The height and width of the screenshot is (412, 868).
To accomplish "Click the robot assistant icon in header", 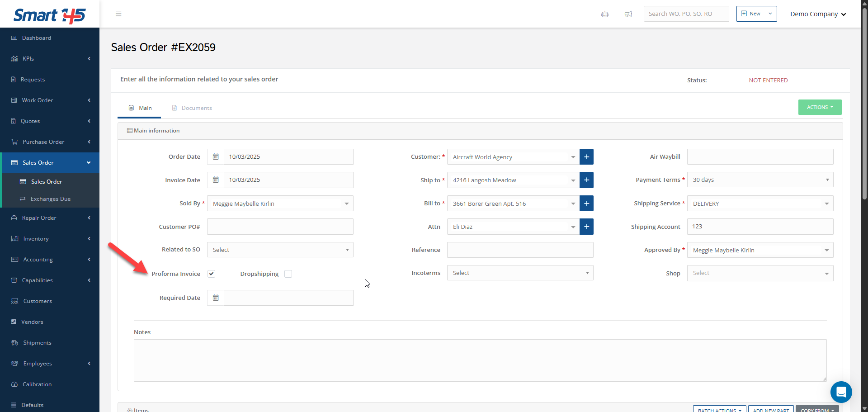I will 605,14.
